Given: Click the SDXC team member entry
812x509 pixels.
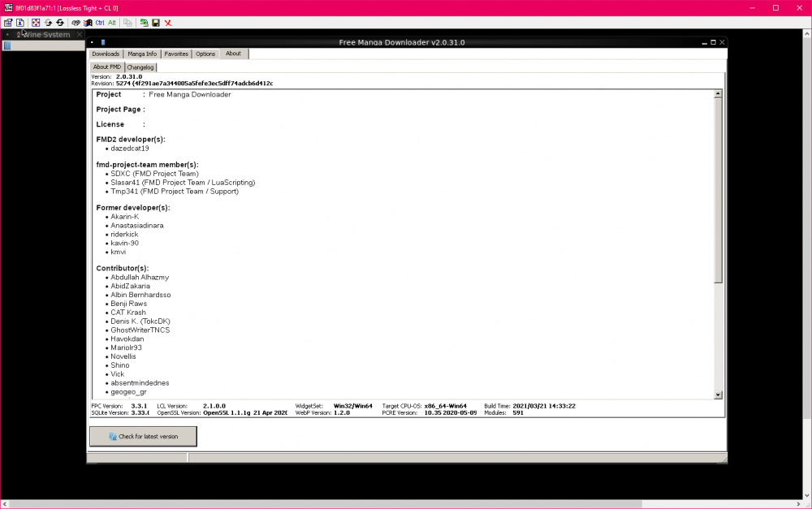Looking at the screenshot, I should [x=154, y=174].
